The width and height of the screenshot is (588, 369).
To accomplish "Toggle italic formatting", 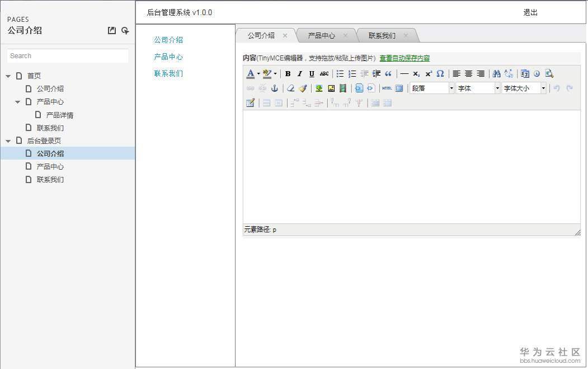I will click(300, 74).
